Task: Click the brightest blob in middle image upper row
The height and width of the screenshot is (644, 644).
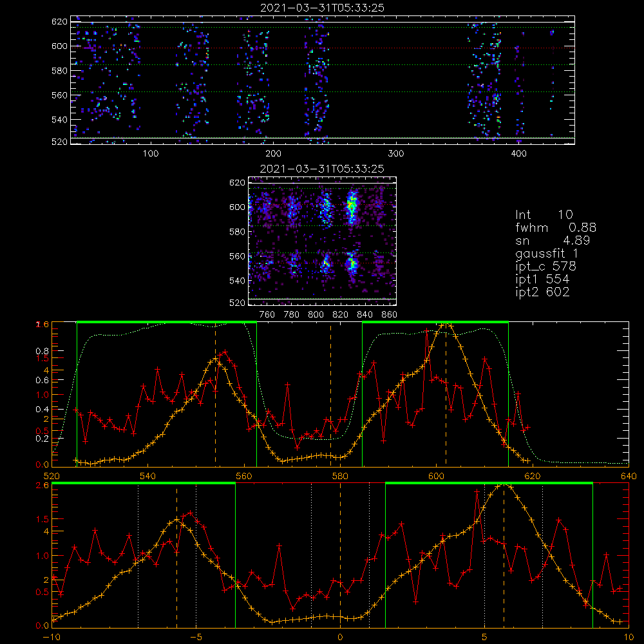Action: (x=352, y=206)
